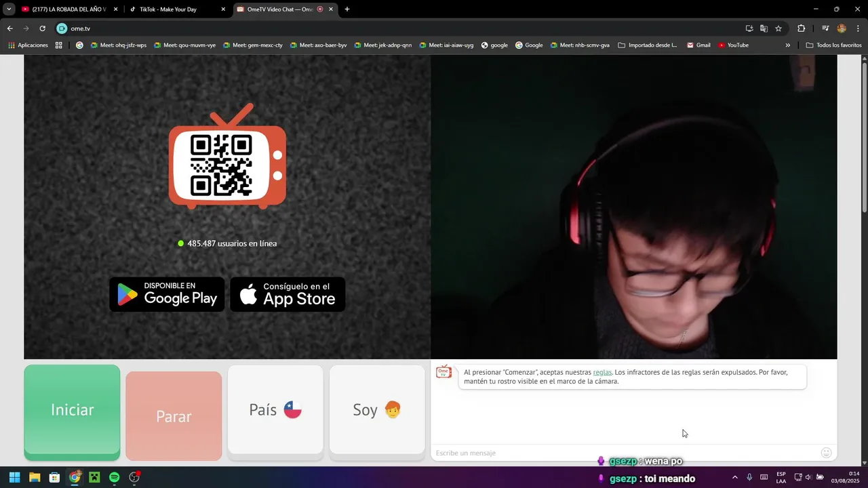Focus the Escribe un mensaje field

click(624, 453)
